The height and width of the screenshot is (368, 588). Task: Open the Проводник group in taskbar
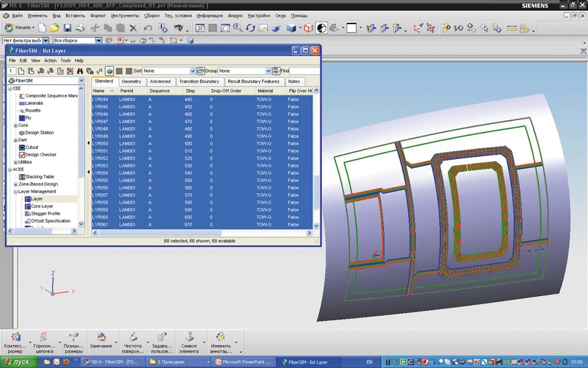click(177, 362)
